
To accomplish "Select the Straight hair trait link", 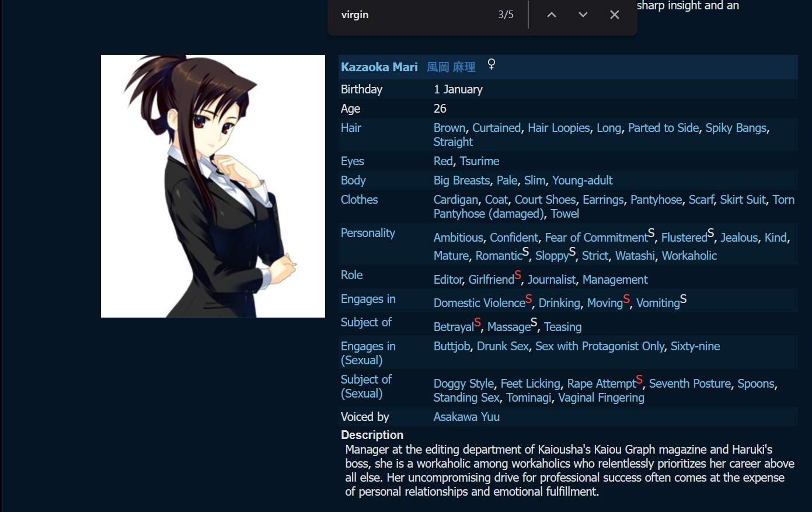I will (x=453, y=142).
